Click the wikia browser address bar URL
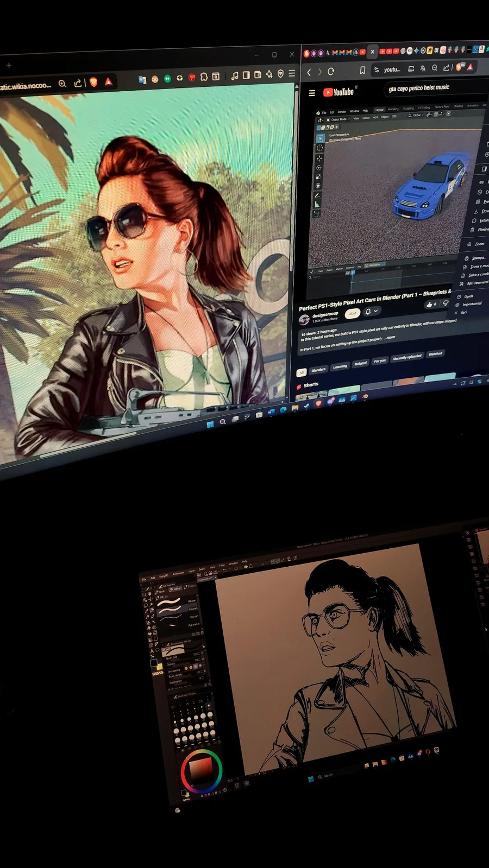The height and width of the screenshot is (868, 489). (26, 86)
